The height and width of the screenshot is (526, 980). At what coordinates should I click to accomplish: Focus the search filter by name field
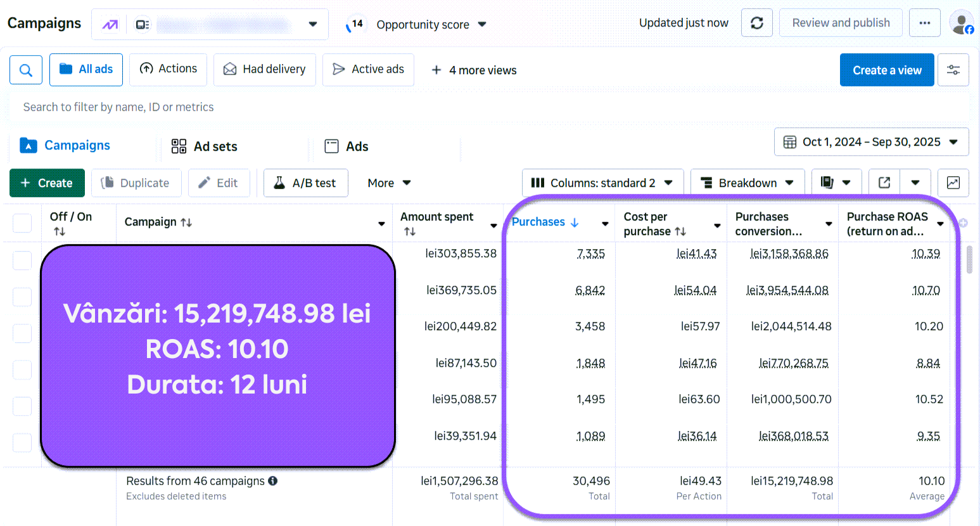click(x=489, y=107)
